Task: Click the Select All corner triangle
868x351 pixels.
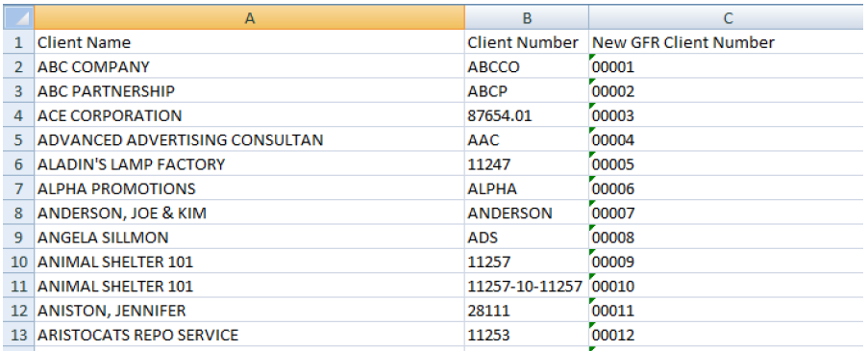Action: click(18, 17)
